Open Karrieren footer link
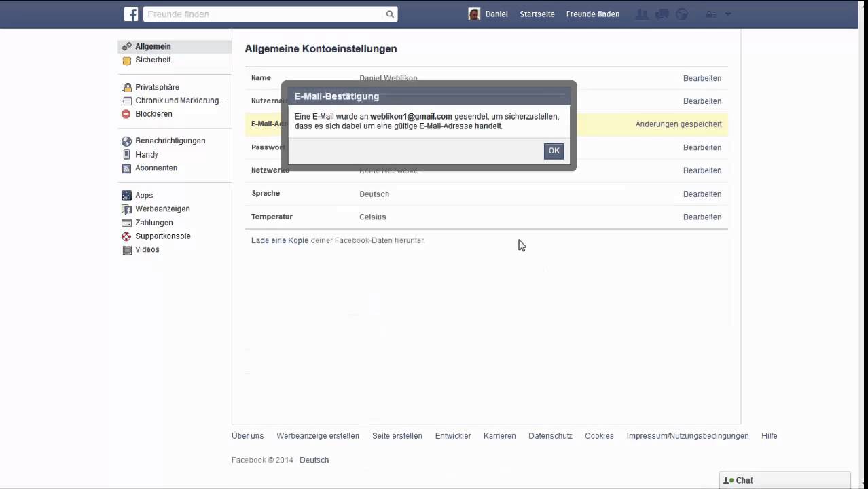Screen dimensions: 868x489 click(500, 436)
